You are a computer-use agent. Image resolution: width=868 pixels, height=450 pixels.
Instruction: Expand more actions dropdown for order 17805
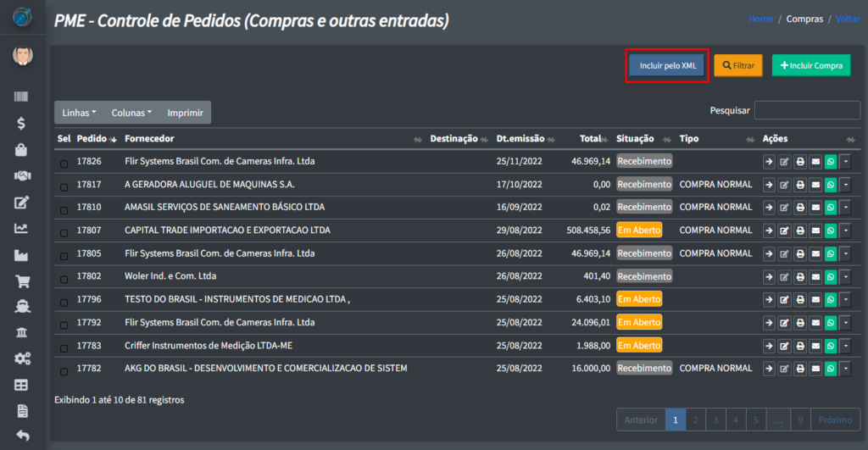point(845,253)
